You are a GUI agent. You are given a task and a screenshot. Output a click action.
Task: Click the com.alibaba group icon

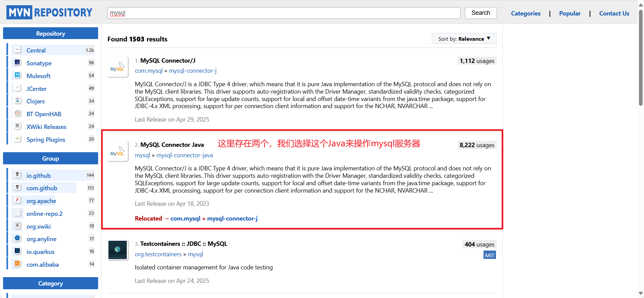pos(18,264)
